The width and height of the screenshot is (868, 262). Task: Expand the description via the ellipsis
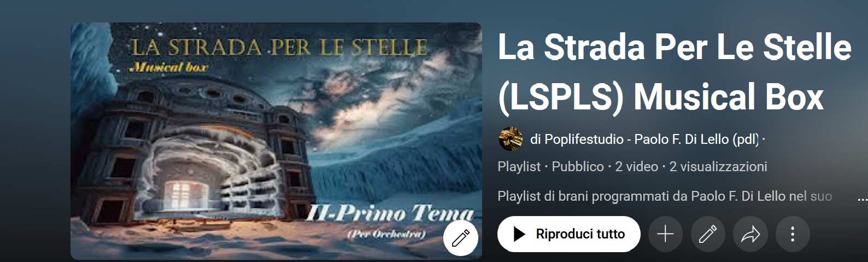(x=862, y=199)
